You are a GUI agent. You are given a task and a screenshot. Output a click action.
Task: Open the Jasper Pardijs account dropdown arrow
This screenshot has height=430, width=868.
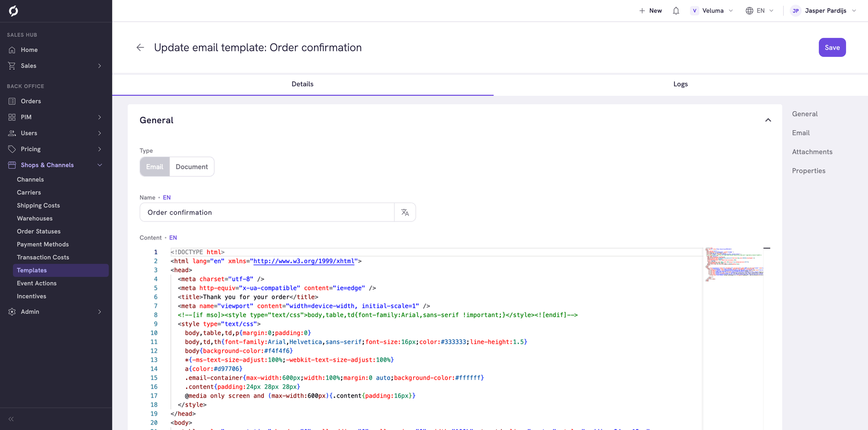coord(854,11)
